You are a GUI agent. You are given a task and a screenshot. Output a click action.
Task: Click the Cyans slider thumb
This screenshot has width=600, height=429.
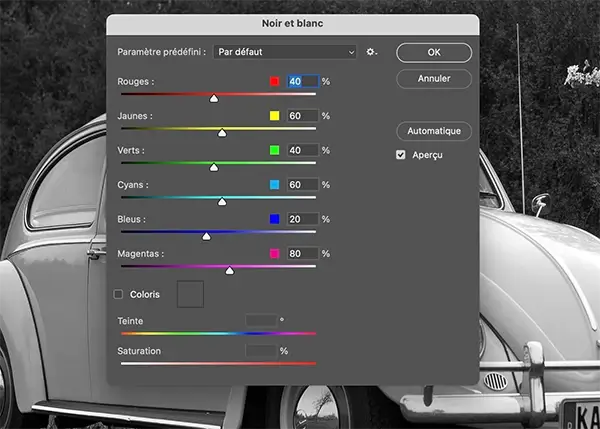click(x=222, y=201)
